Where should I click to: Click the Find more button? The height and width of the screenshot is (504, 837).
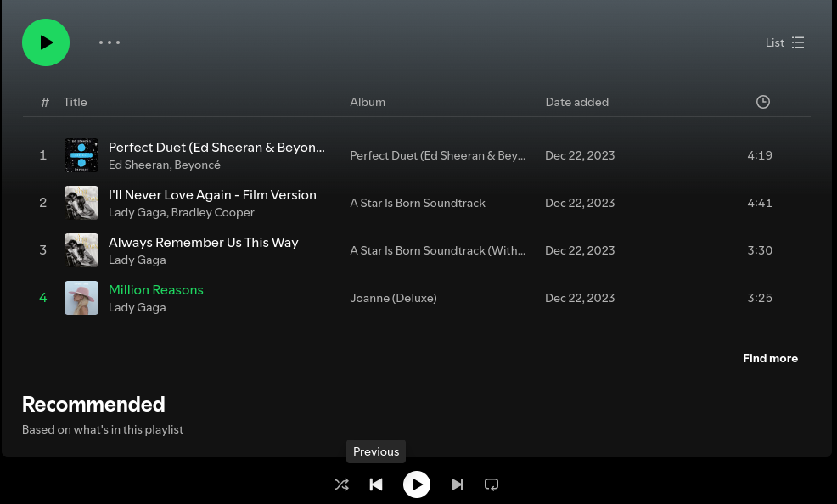(x=770, y=358)
